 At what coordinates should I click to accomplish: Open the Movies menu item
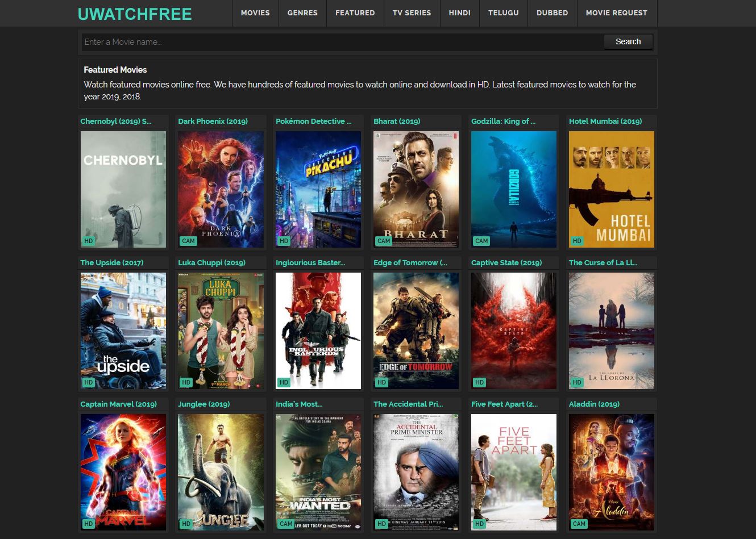(x=255, y=13)
